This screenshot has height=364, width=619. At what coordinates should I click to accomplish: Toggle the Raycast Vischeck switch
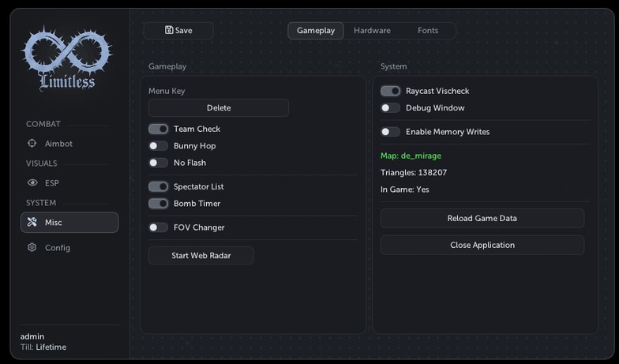click(x=390, y=92)
